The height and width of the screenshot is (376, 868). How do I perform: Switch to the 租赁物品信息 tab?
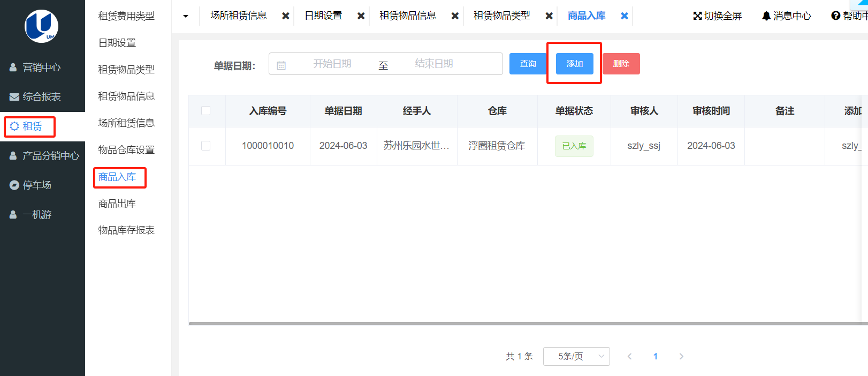(408, 16)
